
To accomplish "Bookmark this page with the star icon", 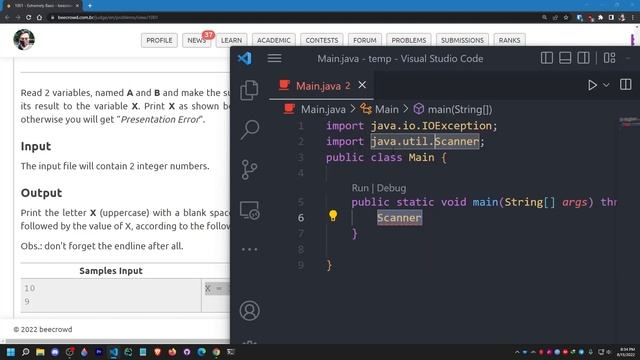I will [566, 18].
